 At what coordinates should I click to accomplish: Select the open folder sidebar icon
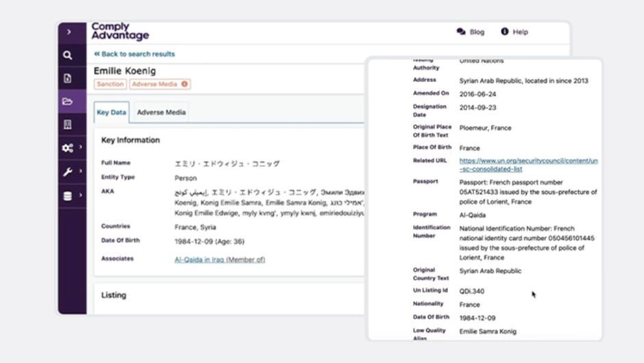click(68, 101)
